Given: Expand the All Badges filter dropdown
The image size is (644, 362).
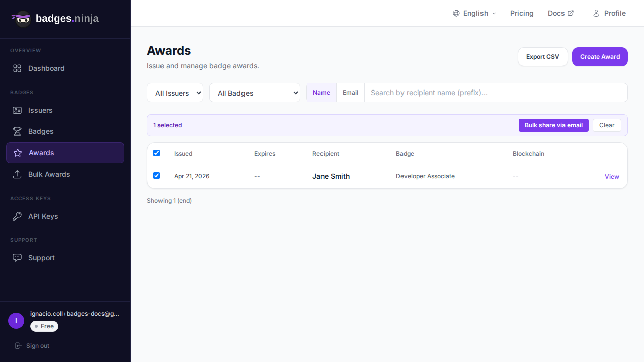Looking at the screenshot, I should click(255, 93).
